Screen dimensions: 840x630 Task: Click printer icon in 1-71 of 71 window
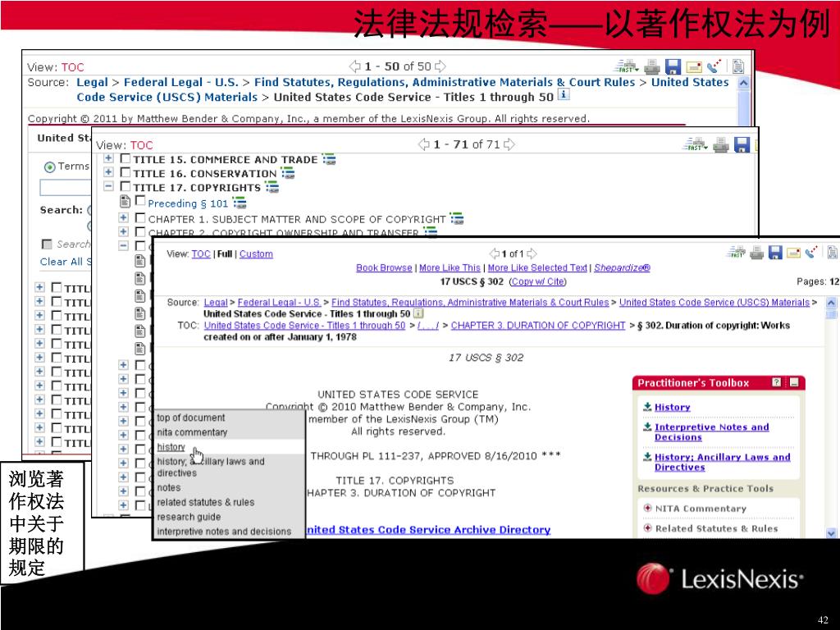pyautogui.click(x=720, y=145)
